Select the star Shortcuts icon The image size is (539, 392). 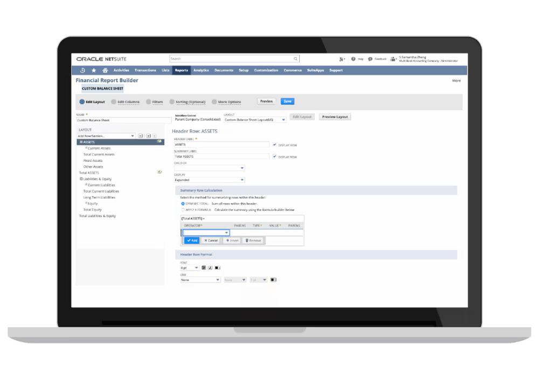tap(94, 70)
